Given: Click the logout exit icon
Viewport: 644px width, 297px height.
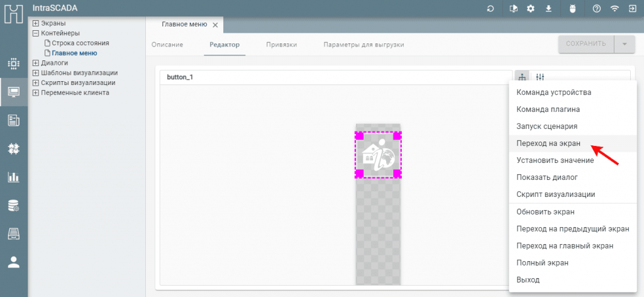Looking at the screenshot, I should pyautogui.click(x=632, y=9).
